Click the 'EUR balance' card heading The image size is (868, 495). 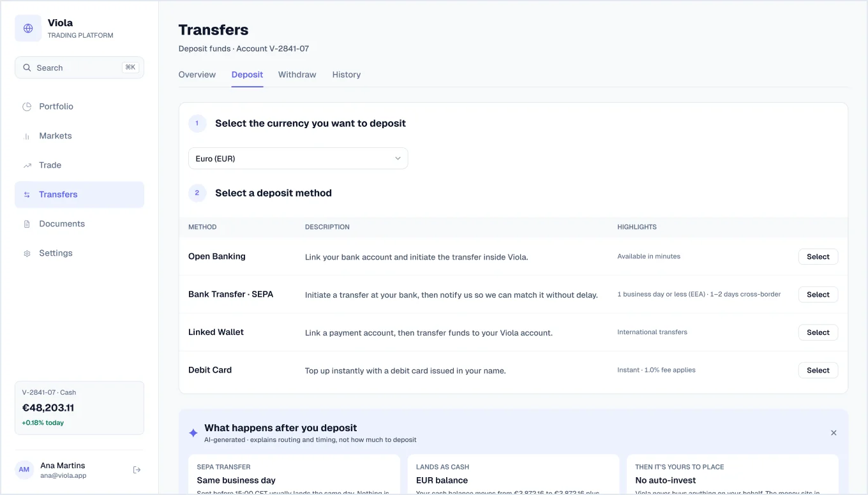coord(442,480)
